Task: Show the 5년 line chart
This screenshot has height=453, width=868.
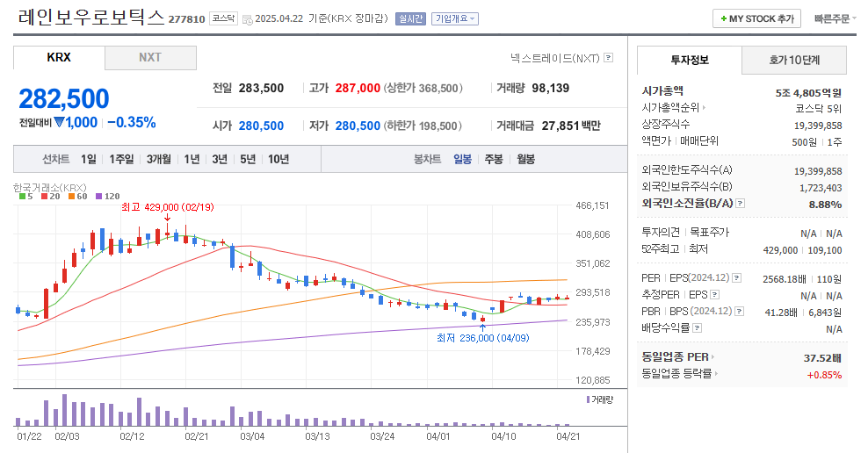Action: 248,159
